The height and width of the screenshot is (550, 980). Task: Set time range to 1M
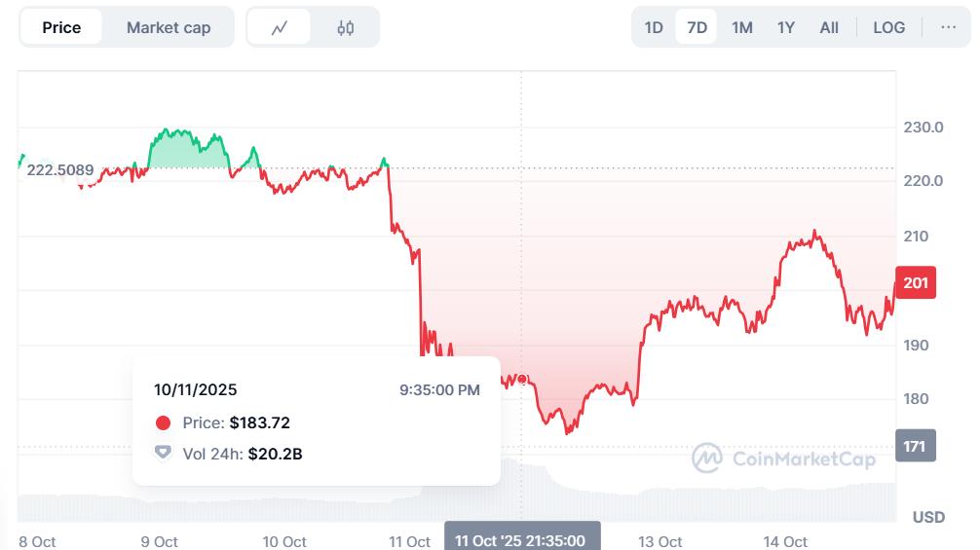742,27
